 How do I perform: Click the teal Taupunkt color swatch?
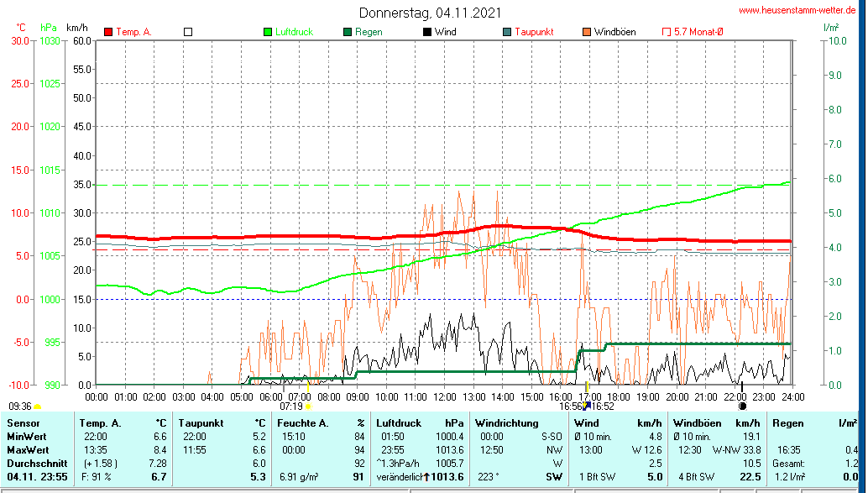click(506, 32)
